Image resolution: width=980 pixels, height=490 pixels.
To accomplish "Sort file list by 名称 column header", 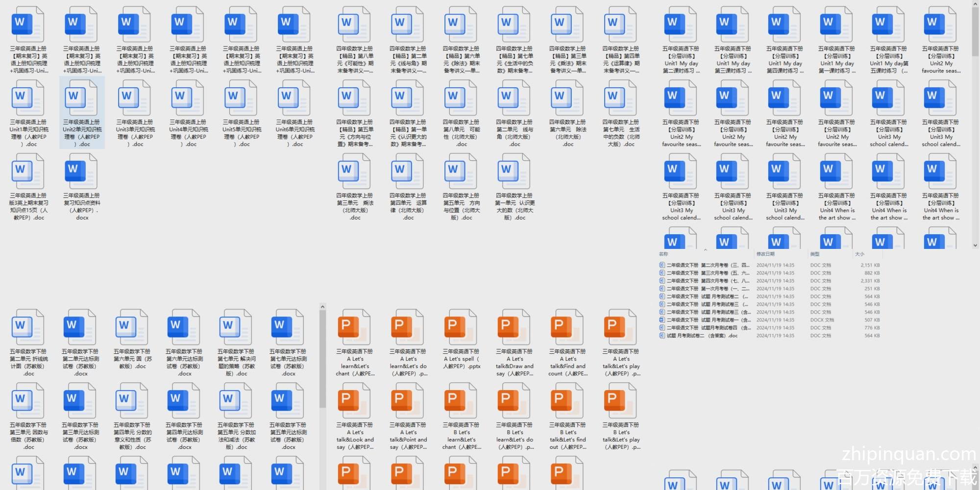I will [x=664, y=254].
